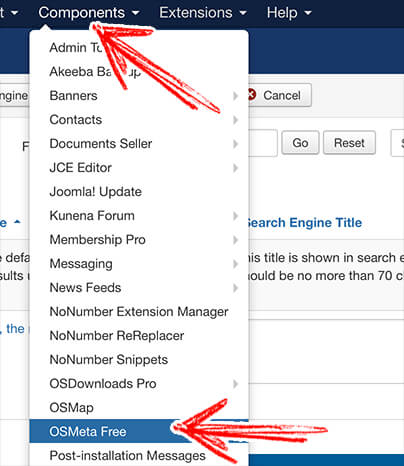The width and height of the screenshot is (404, 466).
Task: Open OSMap component
Action: [139, 408]
